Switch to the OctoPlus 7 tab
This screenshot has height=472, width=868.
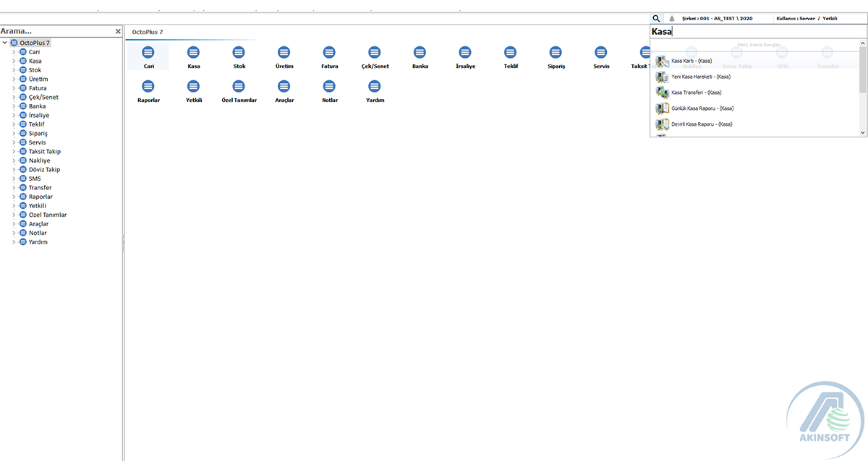coord(148,33)
